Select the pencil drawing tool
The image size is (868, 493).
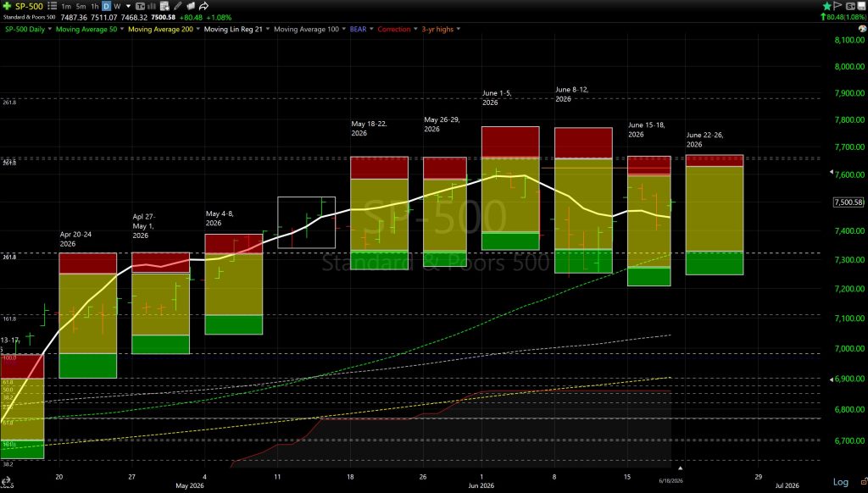click(178, 6)
